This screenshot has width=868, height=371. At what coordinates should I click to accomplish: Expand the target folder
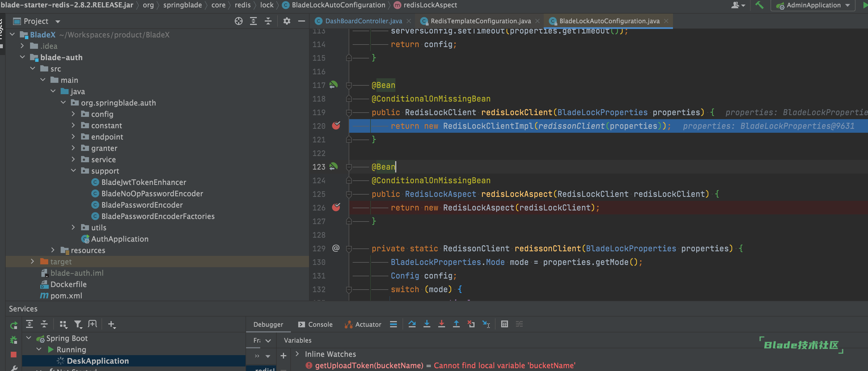pos(32,262)
